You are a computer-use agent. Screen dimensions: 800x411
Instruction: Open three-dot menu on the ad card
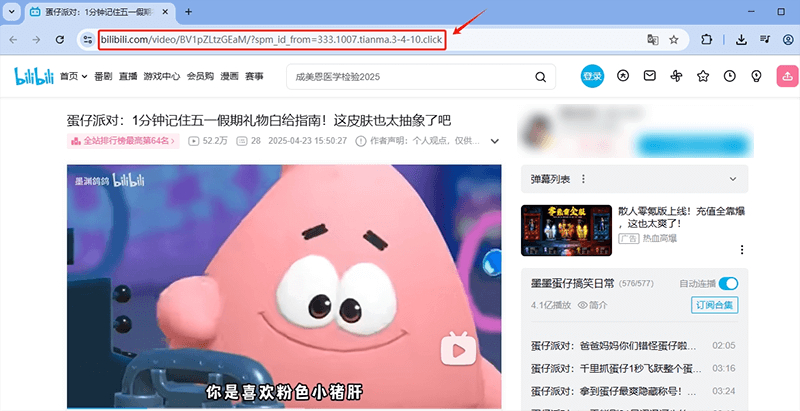coord(742,250)
